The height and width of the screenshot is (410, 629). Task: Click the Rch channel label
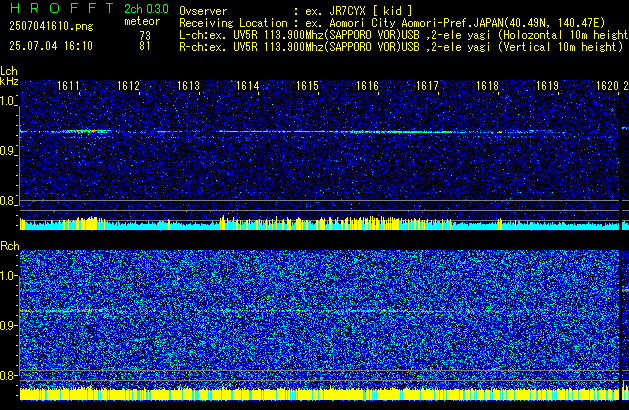tap(10, 246)
